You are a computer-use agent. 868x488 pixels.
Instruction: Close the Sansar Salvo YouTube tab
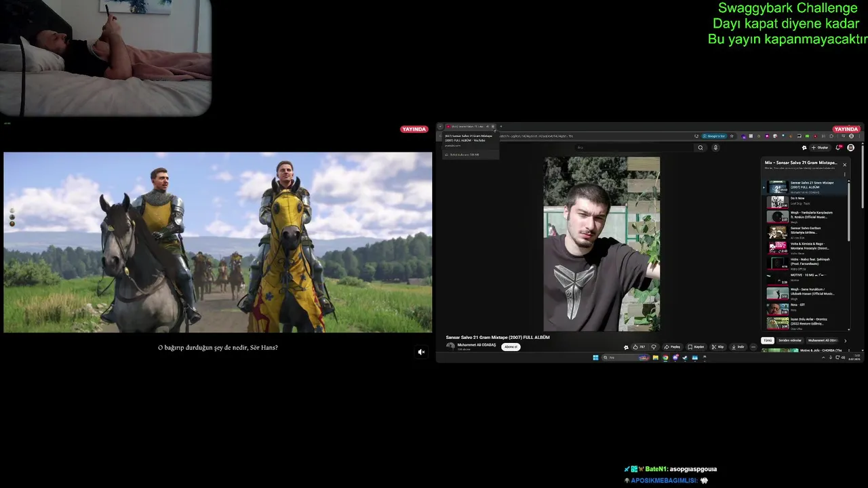click(x=493, y=127)
